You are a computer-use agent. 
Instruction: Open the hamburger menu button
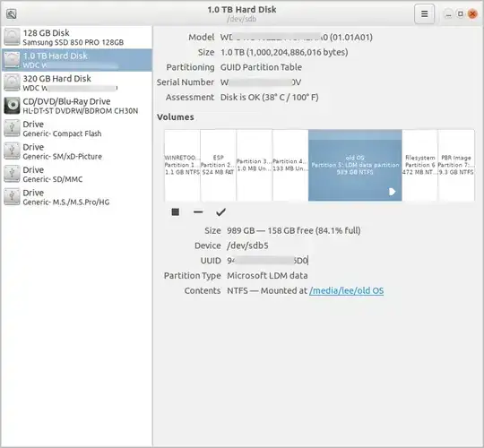[x=425, y=13]
